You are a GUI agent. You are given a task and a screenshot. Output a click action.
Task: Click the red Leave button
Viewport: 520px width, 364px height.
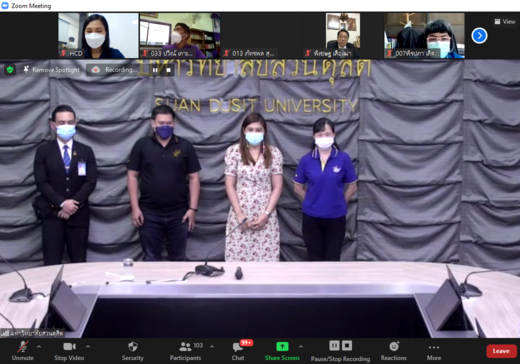tap(501, 351)
